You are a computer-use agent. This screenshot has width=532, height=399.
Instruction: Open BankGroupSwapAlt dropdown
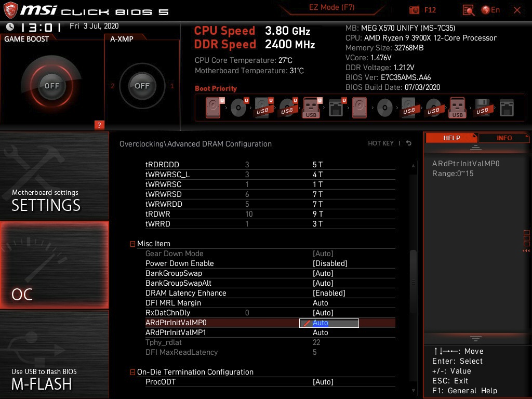[x=323, y=283]
